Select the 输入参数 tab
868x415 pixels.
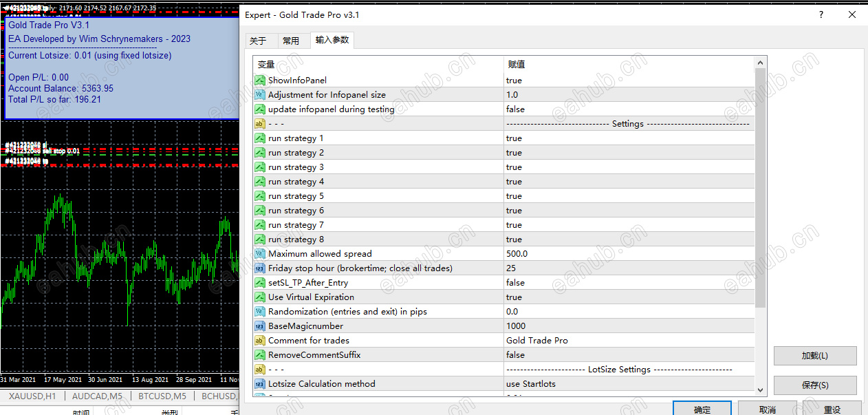332,40
